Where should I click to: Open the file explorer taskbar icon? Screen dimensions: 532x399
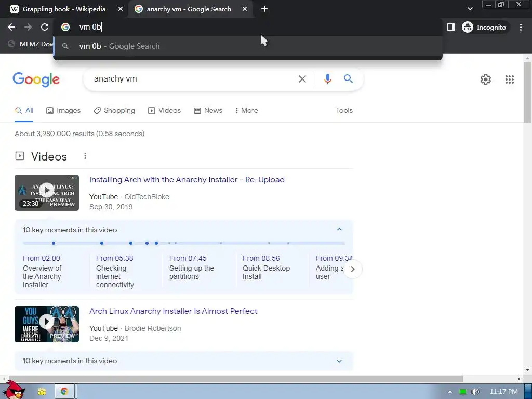point(42,392)
